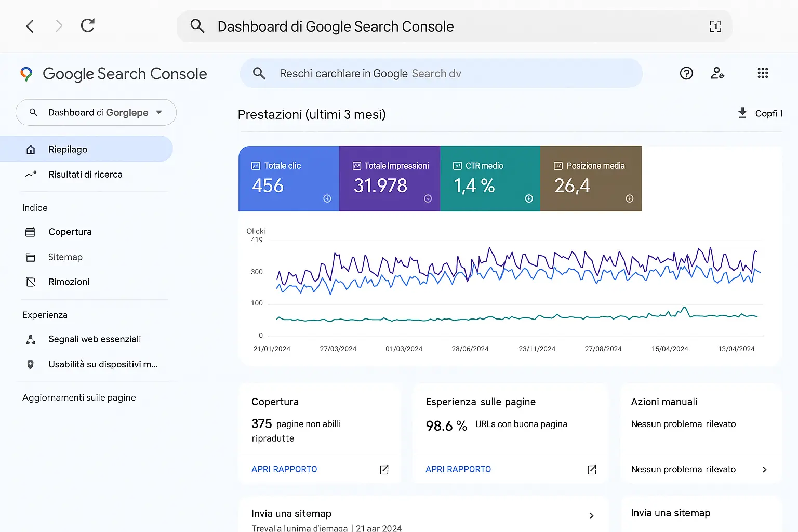The width and height of the screenshot is (798, 532).
Task: Expand Nessun problema rilevato under Azioni manuali
Action: click(764, 469)
